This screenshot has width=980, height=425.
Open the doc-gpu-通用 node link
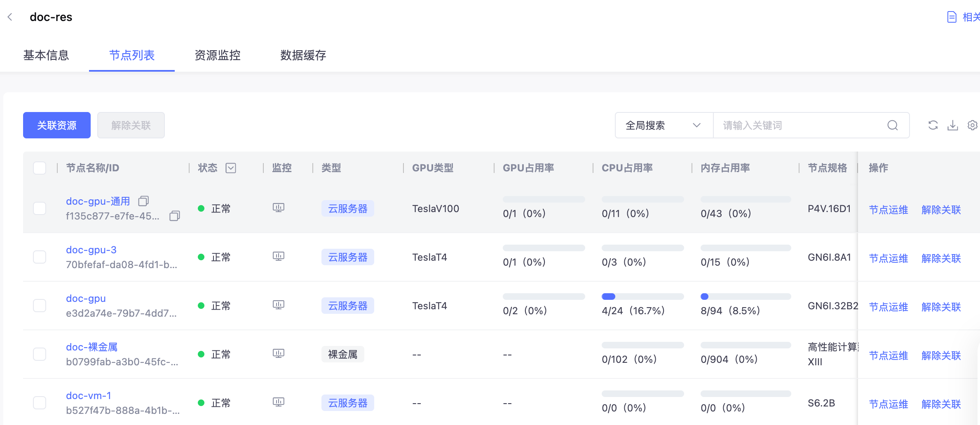point(98,201)
